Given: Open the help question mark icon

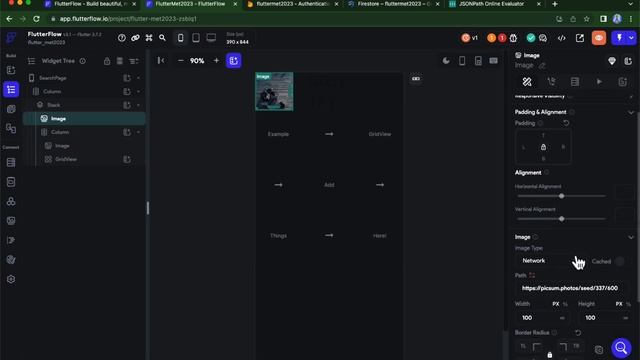Looking at the screenshot, I should [122, 38].
